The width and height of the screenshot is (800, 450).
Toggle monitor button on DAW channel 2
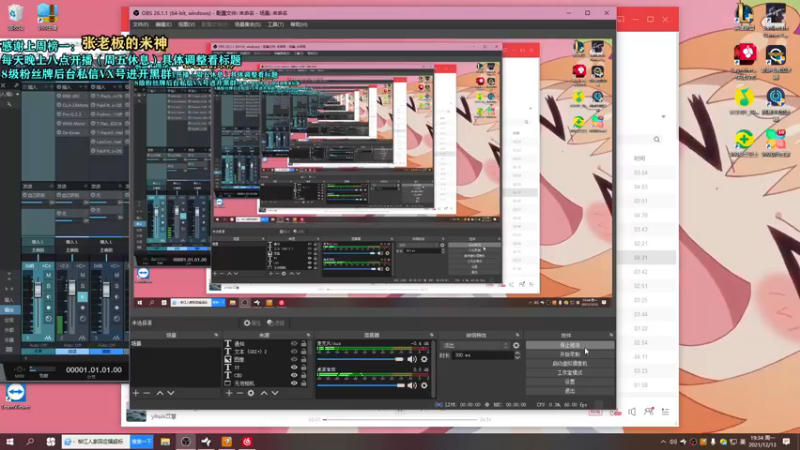coord(83,297)
